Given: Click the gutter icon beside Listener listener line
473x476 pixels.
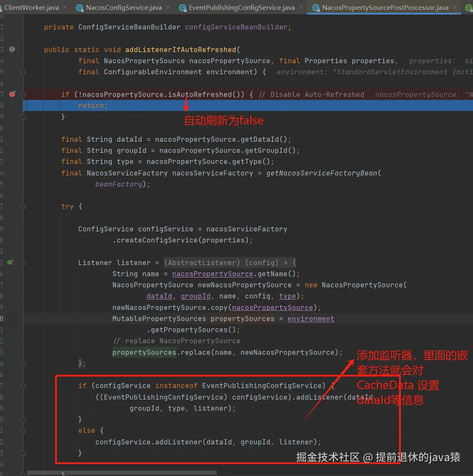Looking at the screenshot, I should tap(10, 262).
